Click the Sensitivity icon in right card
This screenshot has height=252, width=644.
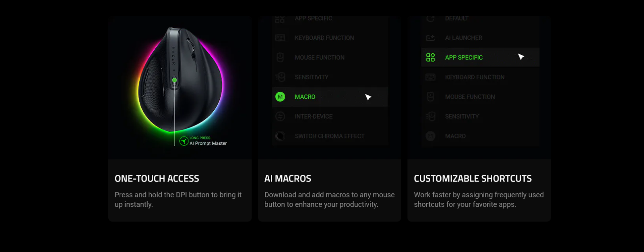[x=430, y=116]
